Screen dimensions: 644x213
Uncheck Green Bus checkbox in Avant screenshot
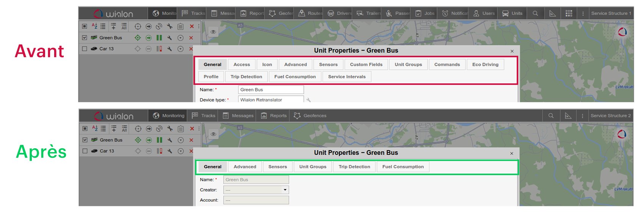click(x=84, y=38)
